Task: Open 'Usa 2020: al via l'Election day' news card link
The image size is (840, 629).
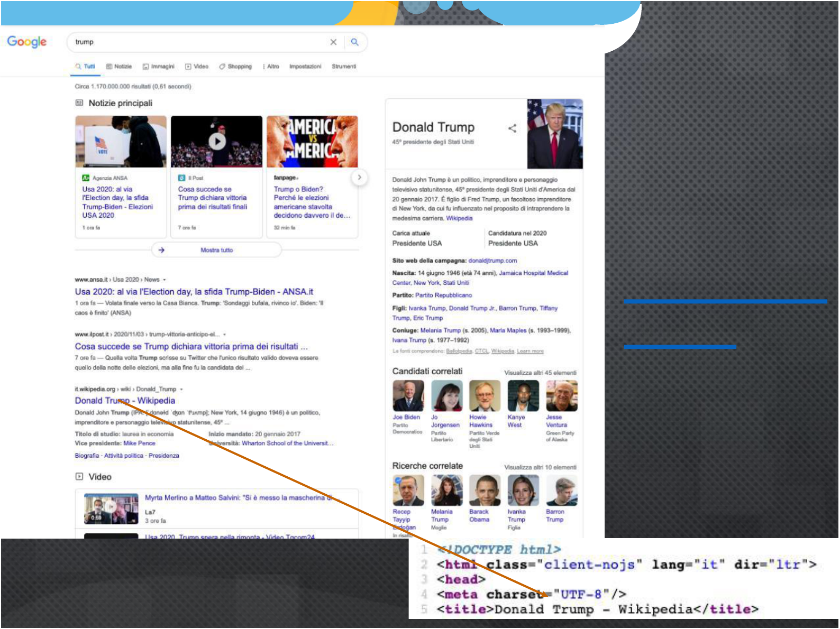Action: (x=117, y=202)
